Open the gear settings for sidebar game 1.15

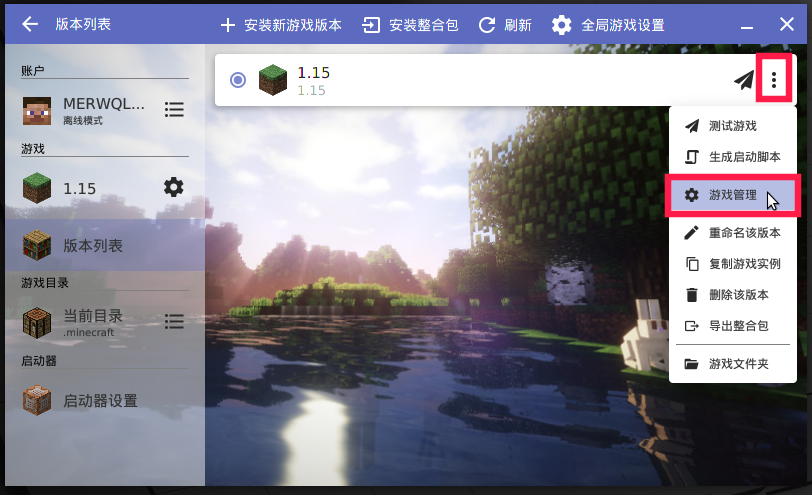coord(173,187)
